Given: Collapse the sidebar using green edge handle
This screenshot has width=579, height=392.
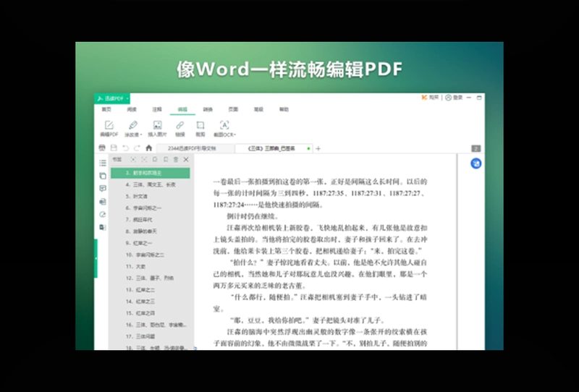Looking at the screenshot, I should (x=96, y=258).
